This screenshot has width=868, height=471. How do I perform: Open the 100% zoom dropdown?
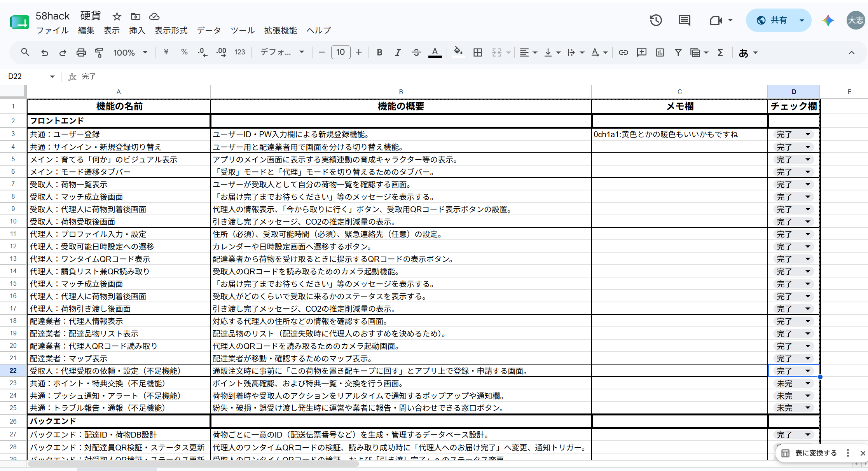click(x=130, y=52)
